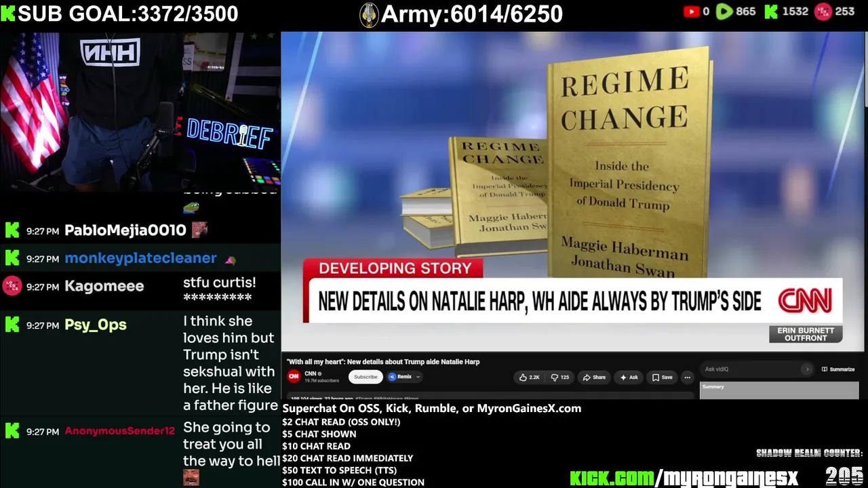Click the Kick icon beside Psy_Ops
The image size is (868, 488).
click(x=12, y=325)
